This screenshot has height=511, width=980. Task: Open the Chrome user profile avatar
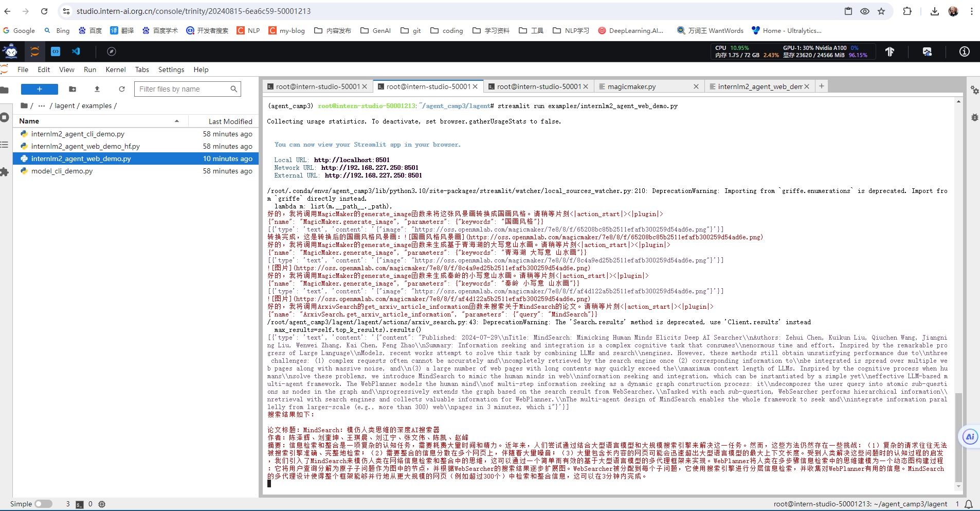click(953, 11)
